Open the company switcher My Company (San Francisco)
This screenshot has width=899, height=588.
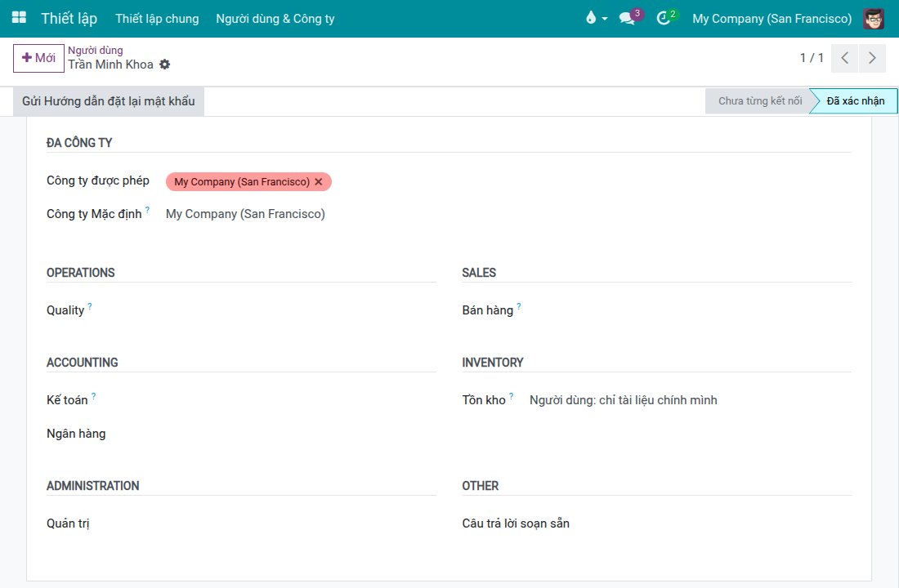tap(772, 18)
